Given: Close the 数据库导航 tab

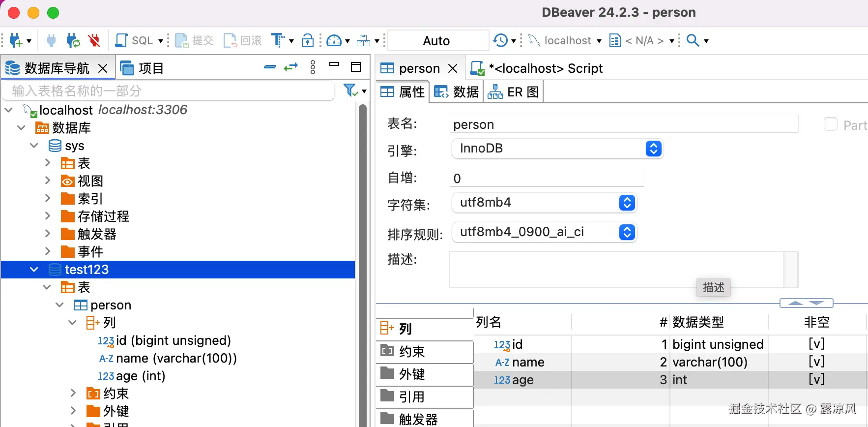Looking at the screenshot, I should click(103, 68).
